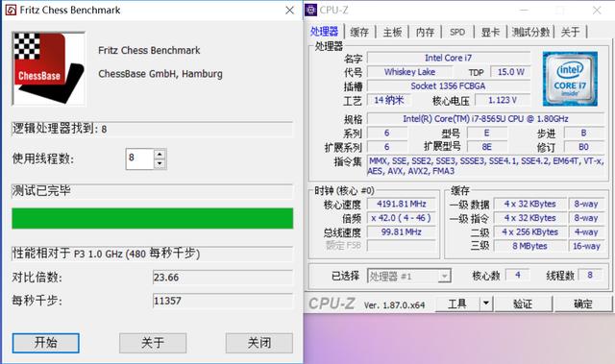This screenshot has height=364, width=615.
Task: Click the ChessBase logo image
Action: tap(49, 69)
